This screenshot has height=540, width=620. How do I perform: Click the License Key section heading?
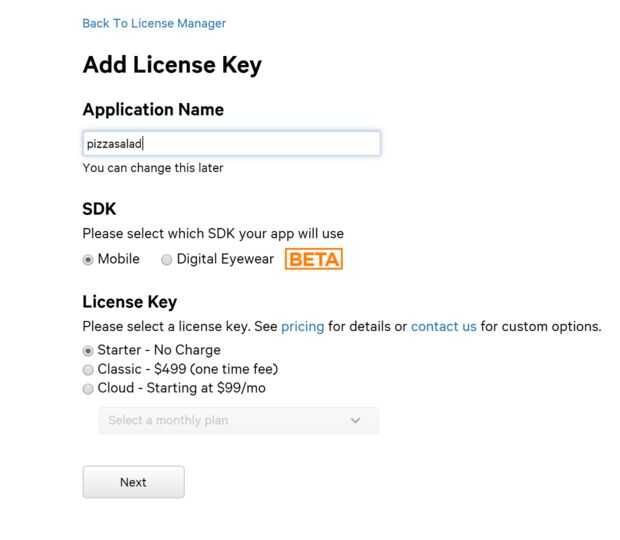click(x=129, y=302)
